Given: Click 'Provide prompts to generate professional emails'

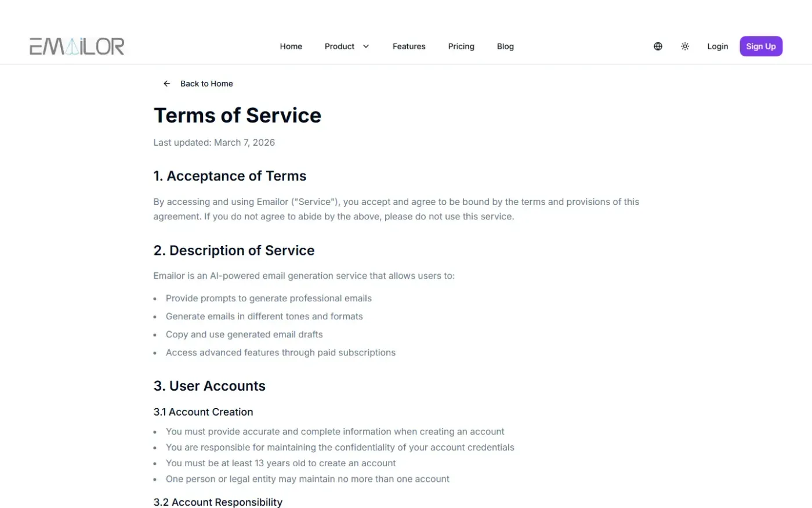Looking at the screenshot, I should (269, 298).
